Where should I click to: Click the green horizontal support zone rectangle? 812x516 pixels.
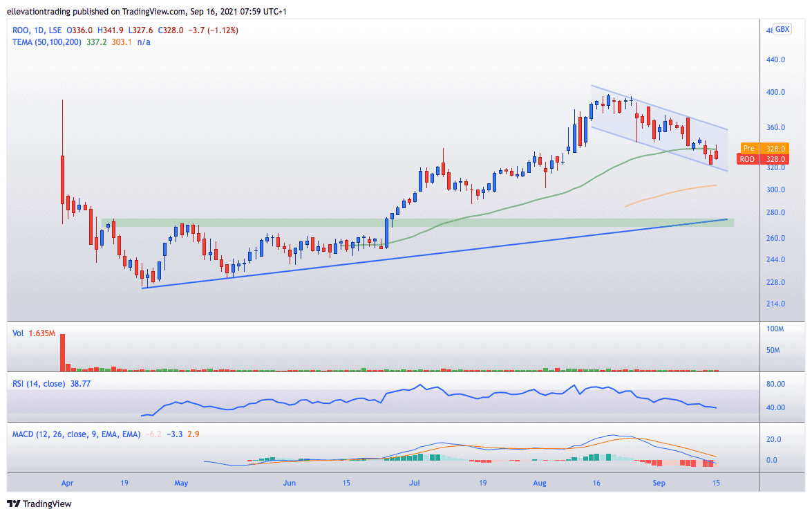(x=417, y=223)
